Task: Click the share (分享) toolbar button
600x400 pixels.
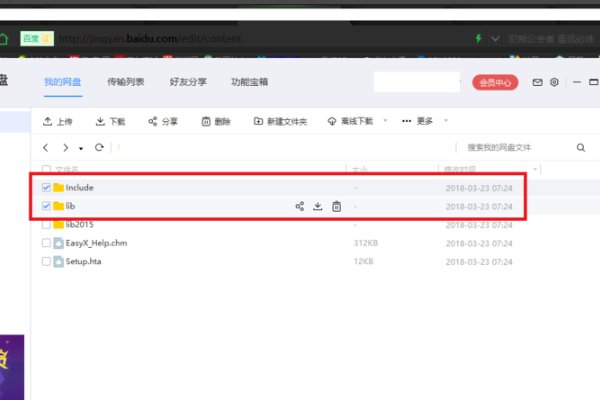Action: pos(163,121)
